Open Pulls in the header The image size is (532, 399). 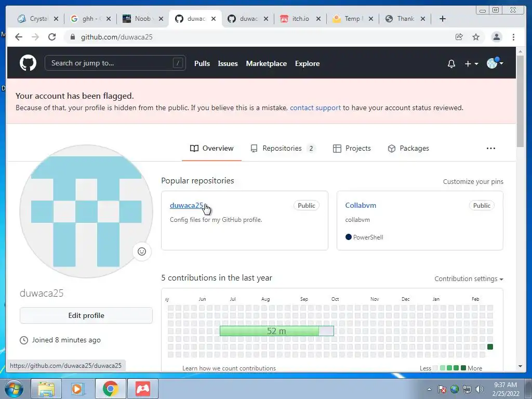[202, 63]
